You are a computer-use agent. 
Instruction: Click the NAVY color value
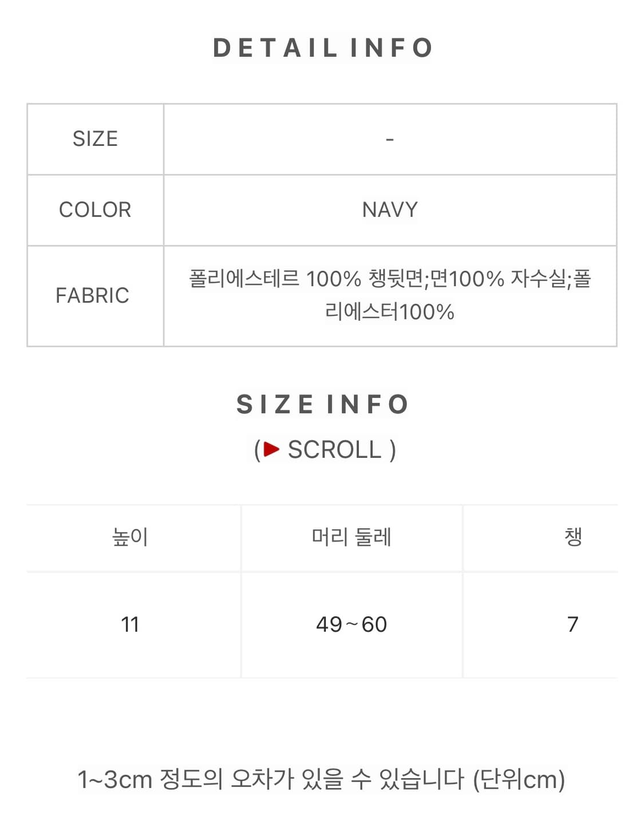[x=390, y=210]
